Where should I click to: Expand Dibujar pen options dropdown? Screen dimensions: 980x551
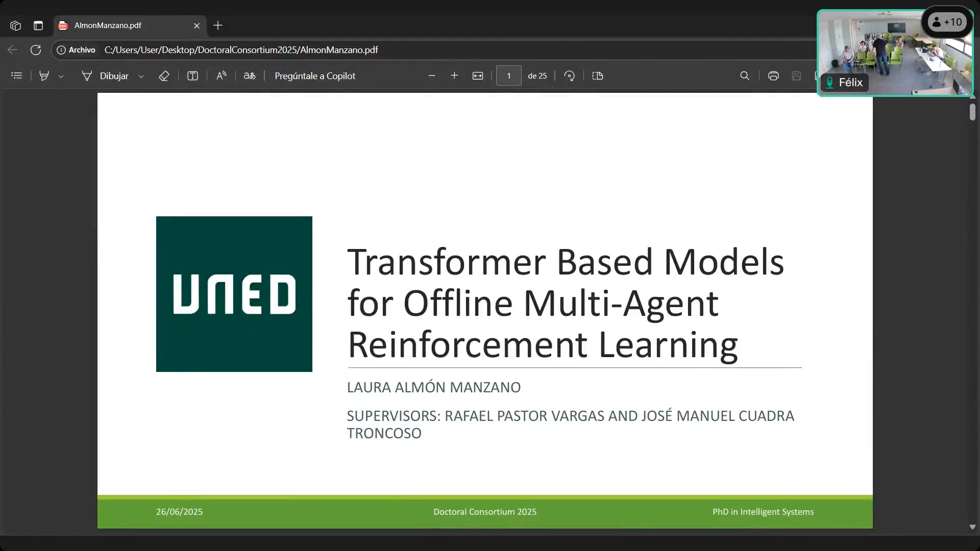(141, 77)
